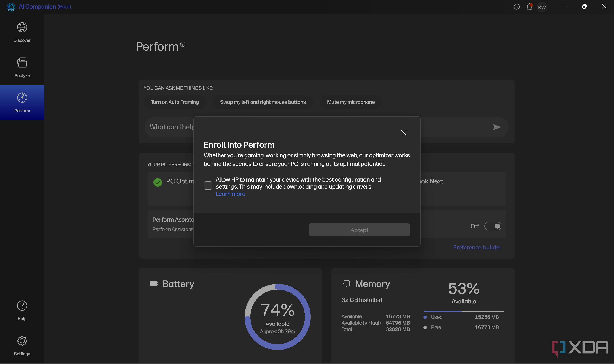The image size is (614, 364).
Task: Click the Enroll into Perform heading
Action: 239,145
